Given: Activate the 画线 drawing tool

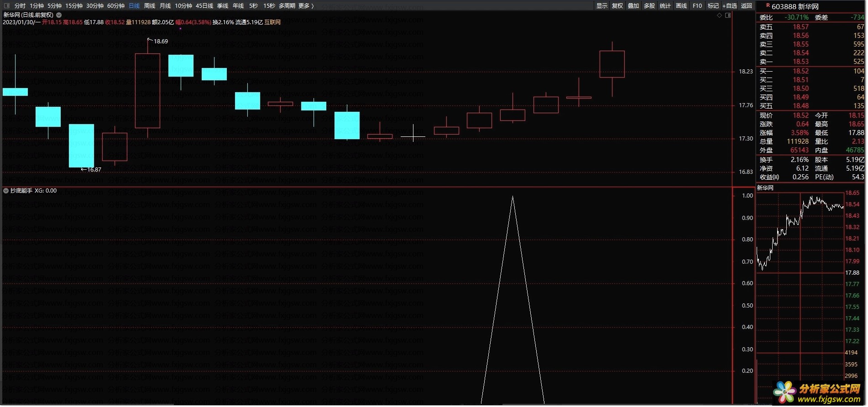Looking at the screenshot, I should [681, 6].
